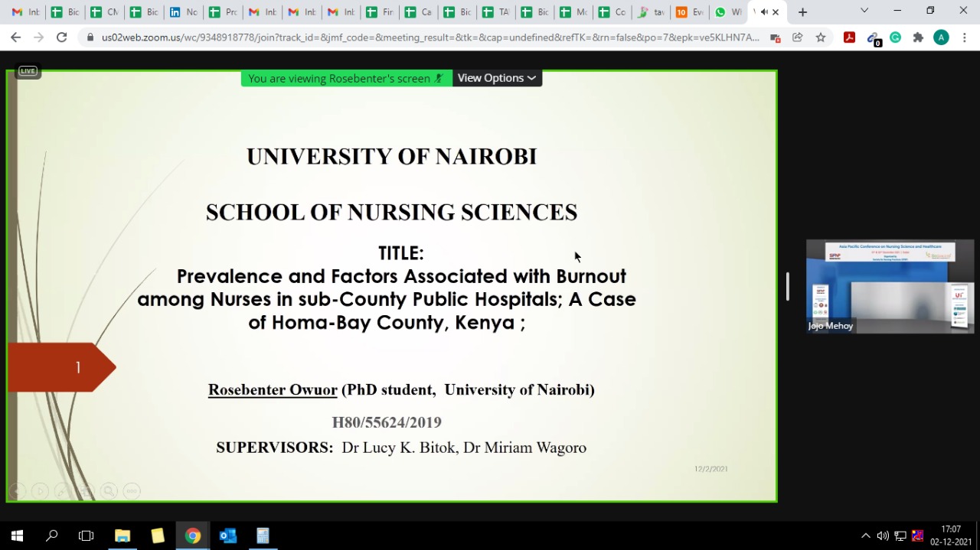980x550 pixels.
Task: Expand the tab search dropdown
Action: tap(864, 11)
